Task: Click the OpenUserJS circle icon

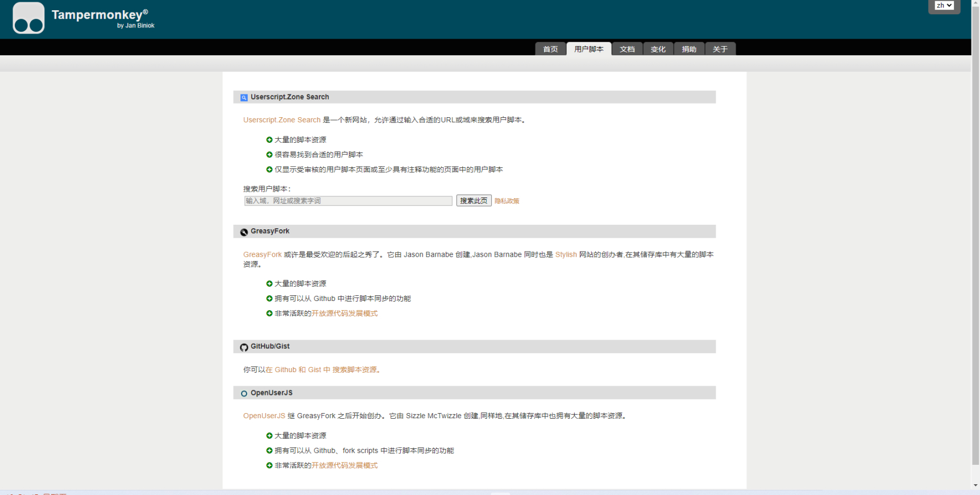Action: (244, 393)
